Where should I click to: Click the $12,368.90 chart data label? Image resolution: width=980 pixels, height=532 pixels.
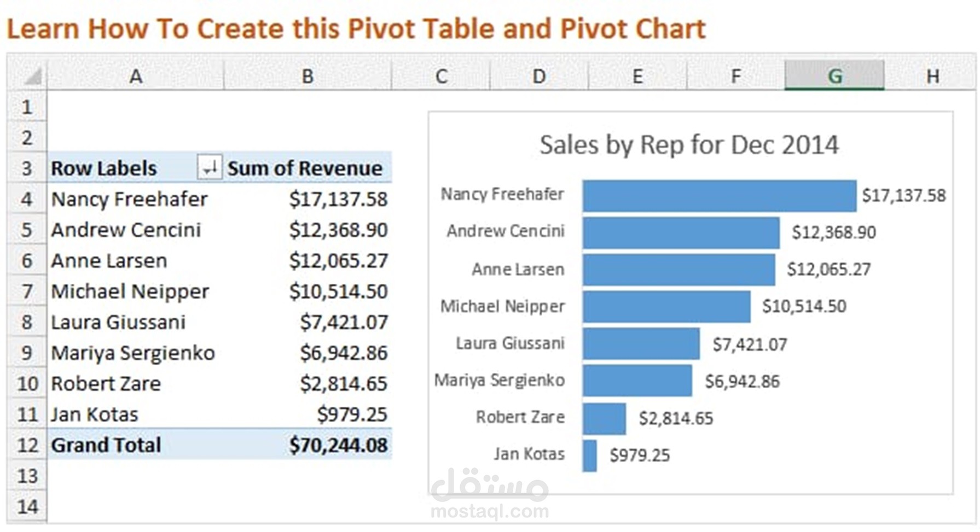[x=833, y=232]
